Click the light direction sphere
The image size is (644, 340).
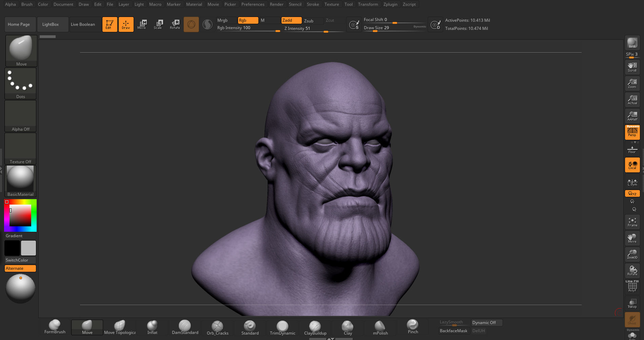20,288
